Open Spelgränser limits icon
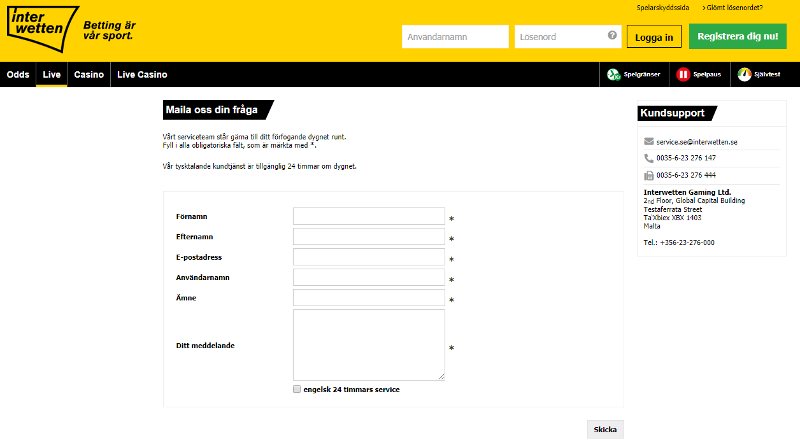 point(613,75)
